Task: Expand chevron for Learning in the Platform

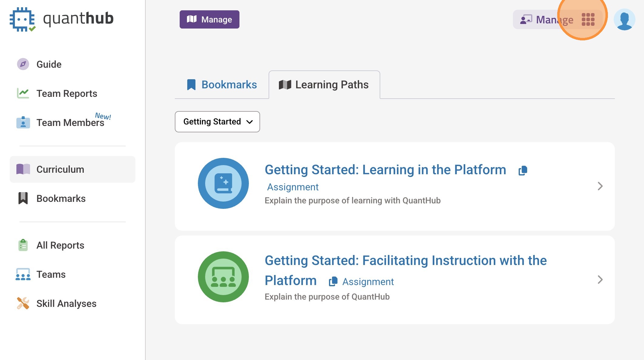Action: point(600,186)
